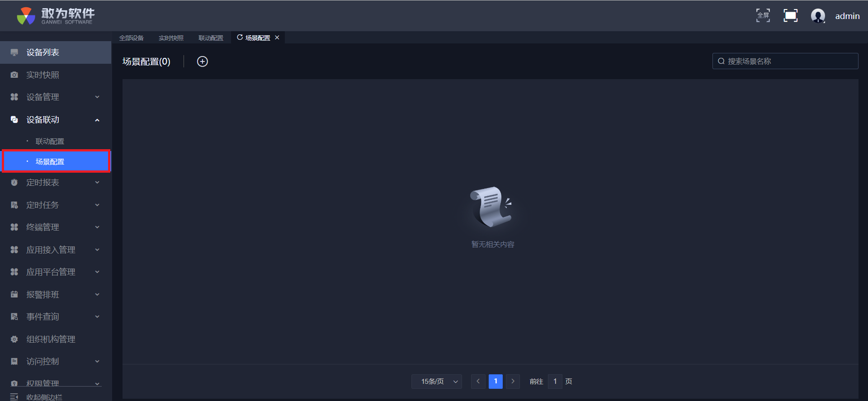Click the 终端管理 grid icon
This screenshot has width=868, height=401.
[x=14, y=227]
